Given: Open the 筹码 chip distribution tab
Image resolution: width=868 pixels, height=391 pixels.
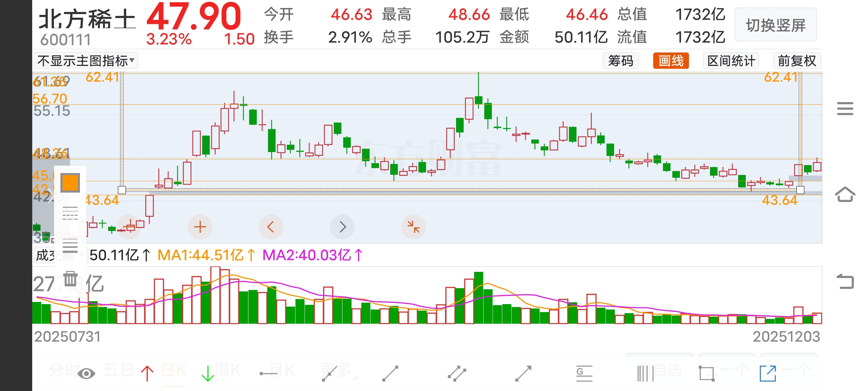Looking at the screenshot, I should point(621,61).
